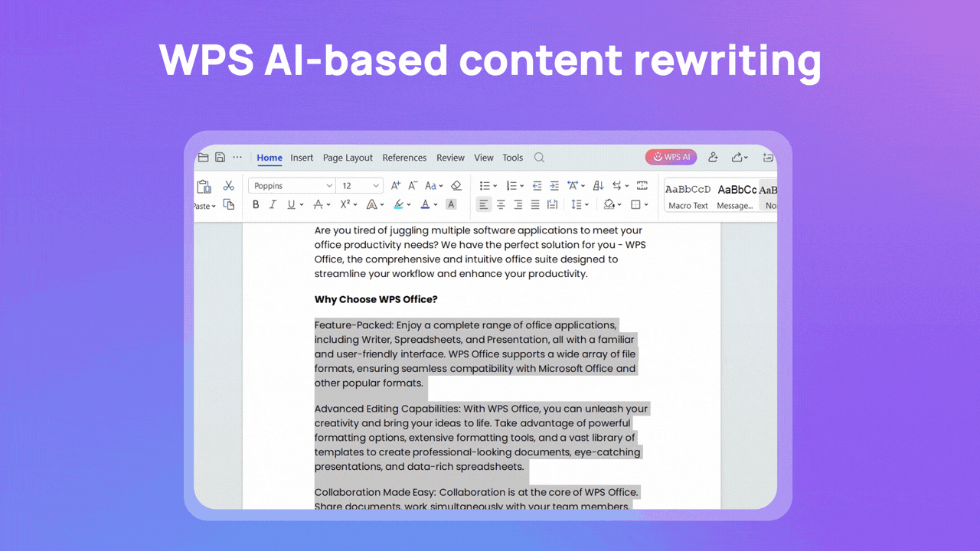Click the Increase Indent icon
The height and width of the screenshot is (551, 980).
point(554,186)
